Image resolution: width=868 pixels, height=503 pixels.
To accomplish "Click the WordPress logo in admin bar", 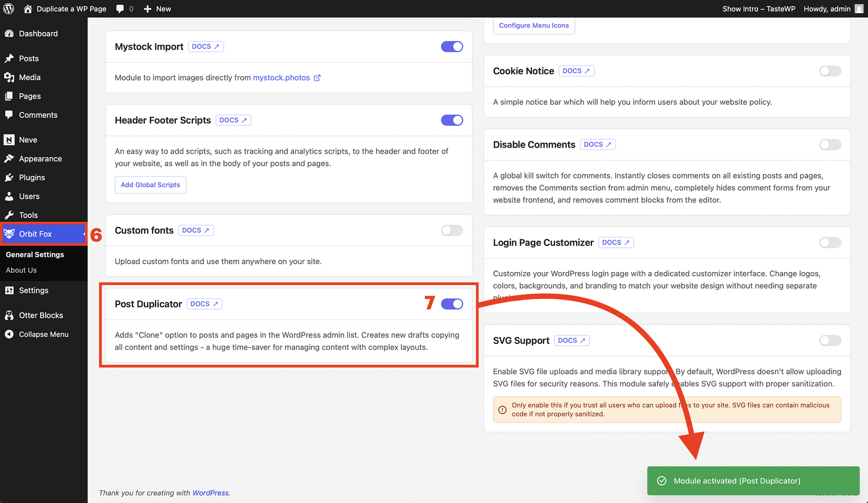I will click(8, 9).
